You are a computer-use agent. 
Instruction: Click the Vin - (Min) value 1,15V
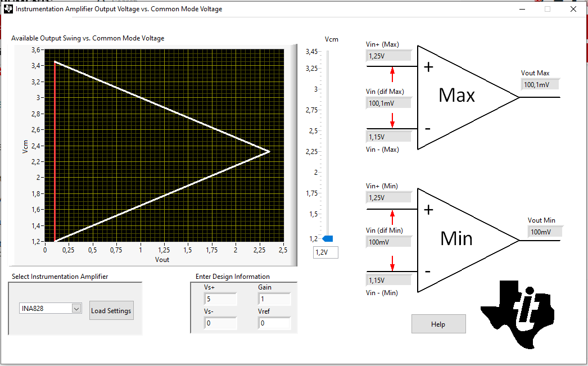[388, 280]
